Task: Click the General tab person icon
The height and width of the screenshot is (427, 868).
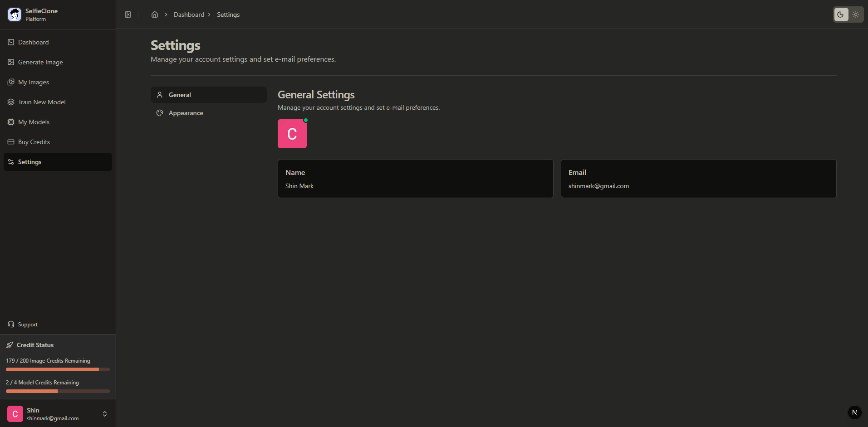Action: tap(160, 95)
